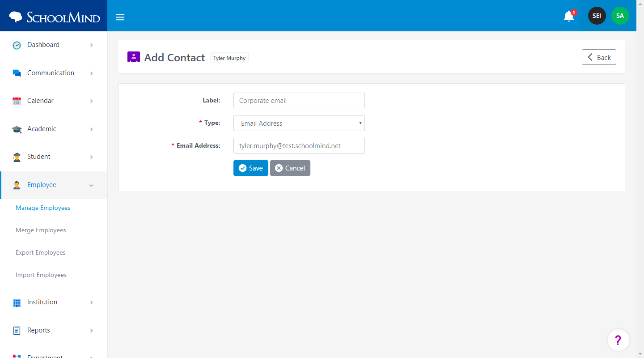
Task: Open the notifications bell icon
Action: tap(568, 16)
